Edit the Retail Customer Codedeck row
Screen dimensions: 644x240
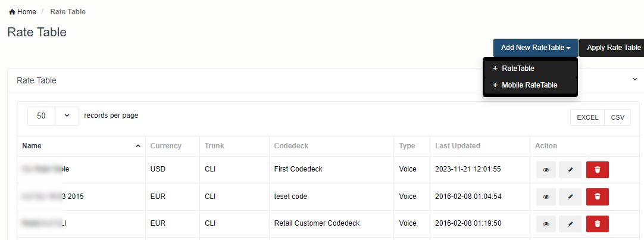coord(570,224)
